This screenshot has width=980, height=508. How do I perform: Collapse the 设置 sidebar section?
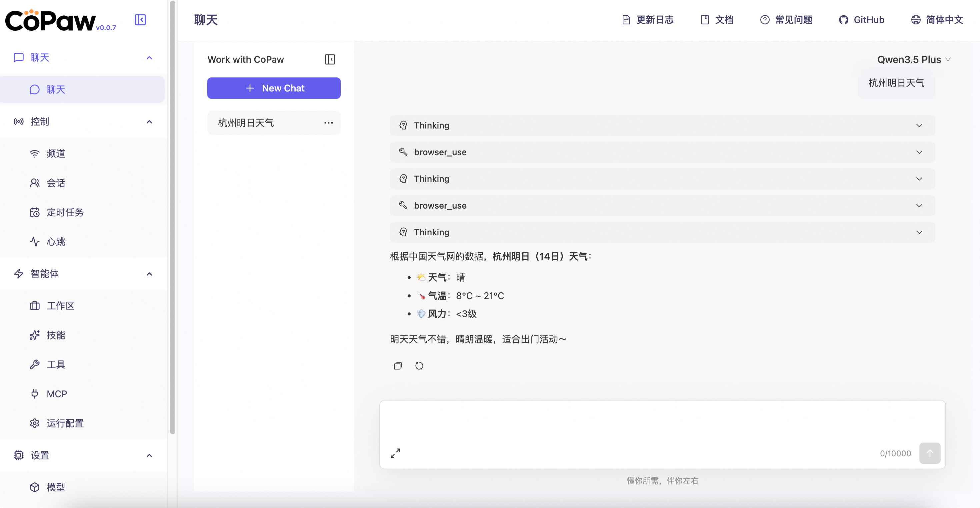(149, 456)
